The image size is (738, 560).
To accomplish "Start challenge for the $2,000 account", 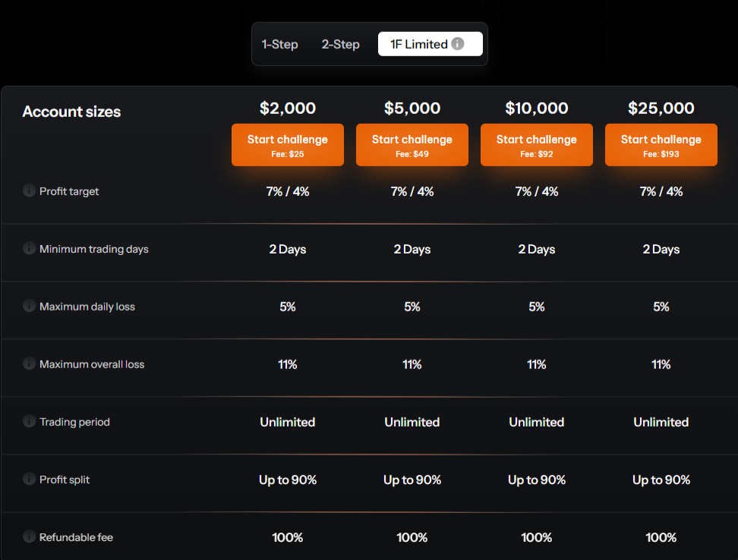I will point(288,144).
